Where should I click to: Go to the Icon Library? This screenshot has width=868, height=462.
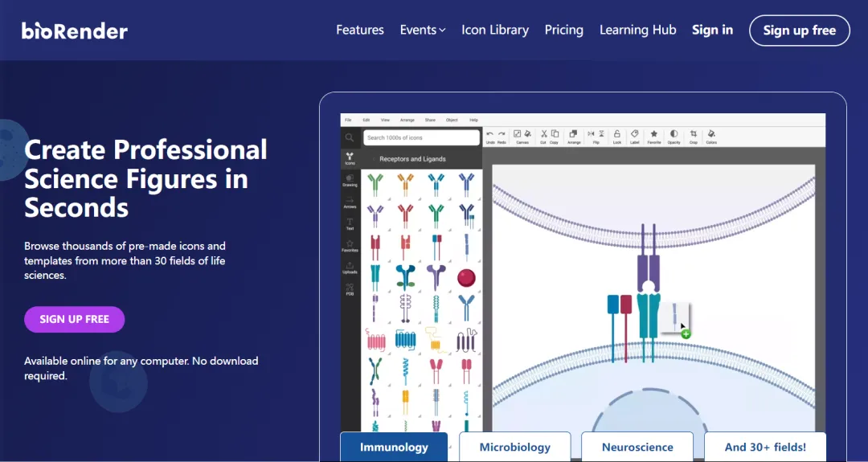495,30
